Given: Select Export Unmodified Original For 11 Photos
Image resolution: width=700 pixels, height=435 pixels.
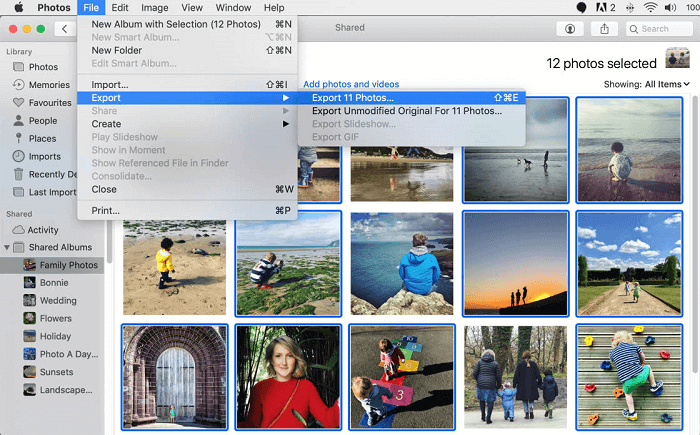Looking at the screenshot, I should (x=407, y=111).
